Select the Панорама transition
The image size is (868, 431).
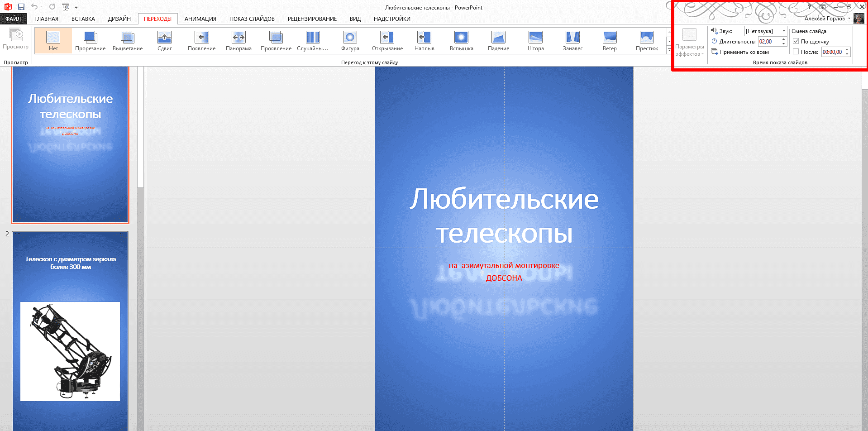coord(238,41)
